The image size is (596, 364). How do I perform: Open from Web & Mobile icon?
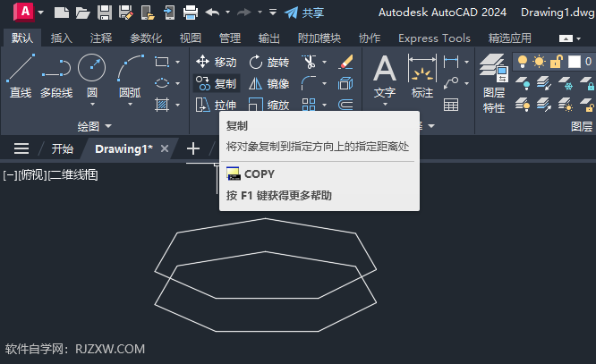[x=148, y=13]
